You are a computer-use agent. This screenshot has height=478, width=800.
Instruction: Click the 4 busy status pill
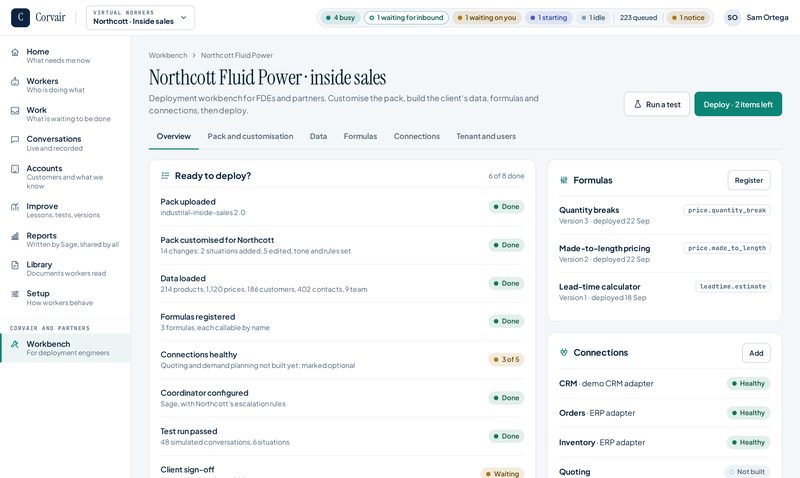(x=340, y=17)
